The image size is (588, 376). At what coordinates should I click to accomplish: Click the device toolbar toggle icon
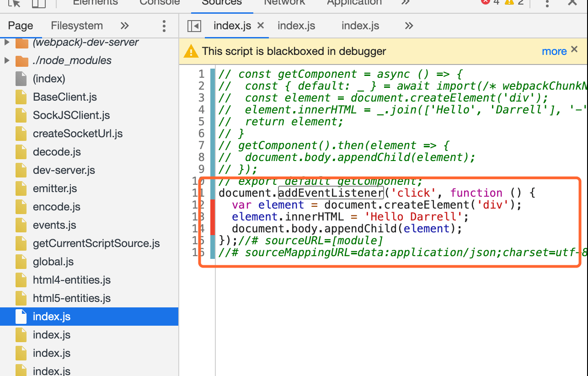[x=39, y=3]
